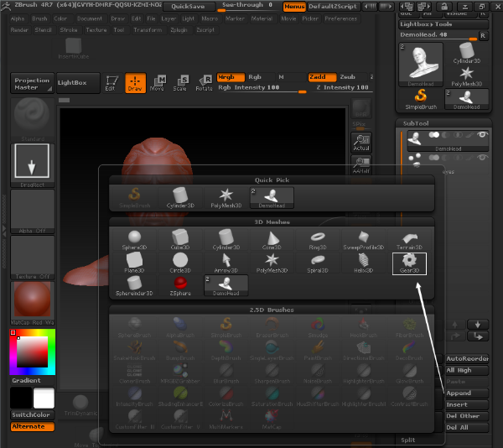This screenshot has width=503, height=448.
Task: Click AAHalf zoom button
Action: pyautogui.click(x=361, y=165)
